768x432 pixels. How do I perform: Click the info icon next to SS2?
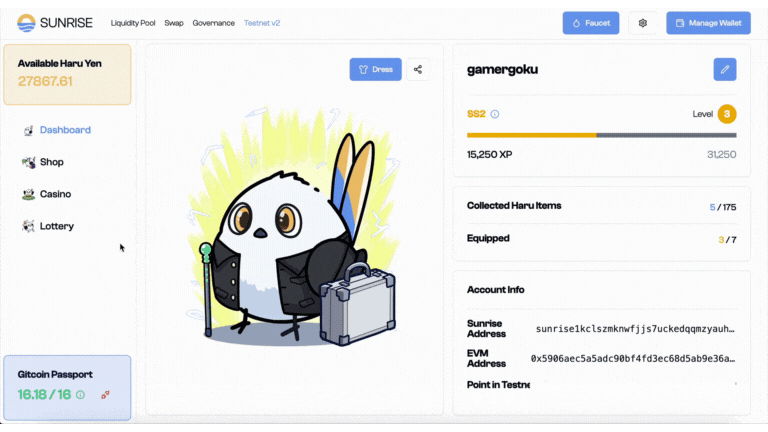(x=495, y=114)
